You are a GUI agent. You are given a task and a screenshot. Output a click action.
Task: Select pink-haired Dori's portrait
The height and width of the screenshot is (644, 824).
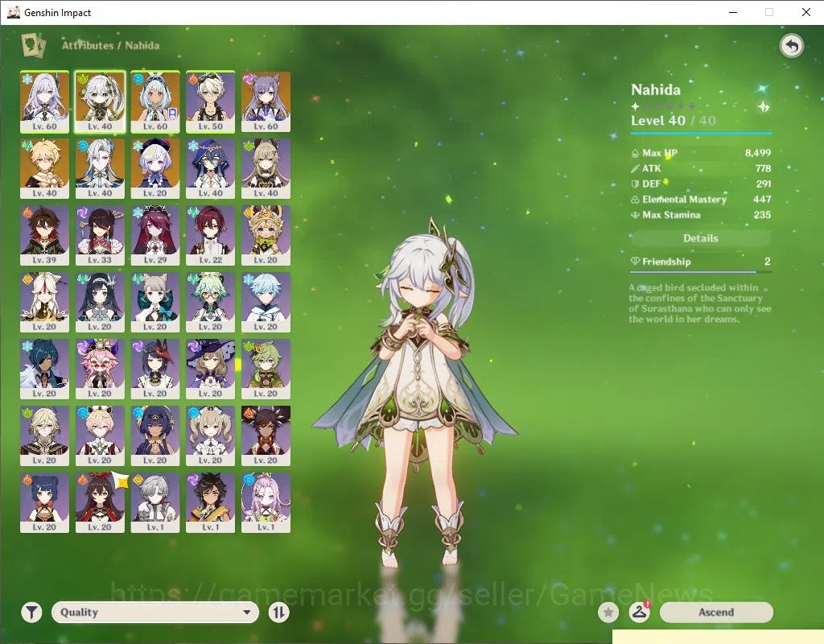coord(100,369)
